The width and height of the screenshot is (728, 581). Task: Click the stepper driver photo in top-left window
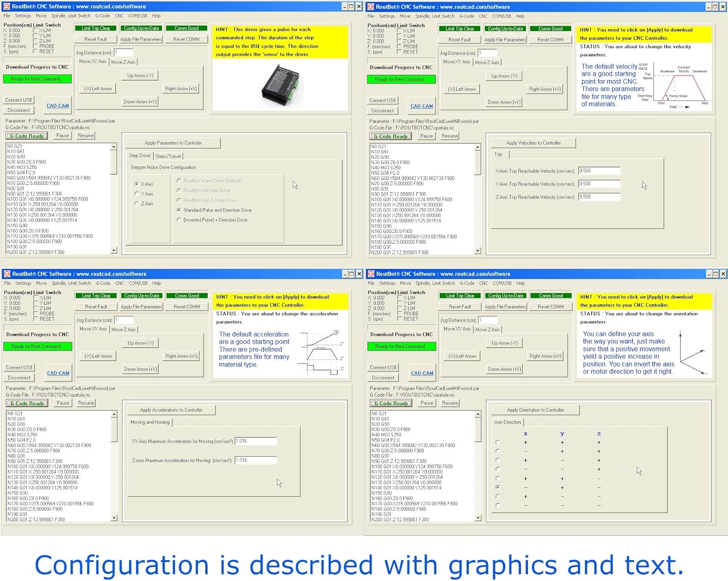281,86
